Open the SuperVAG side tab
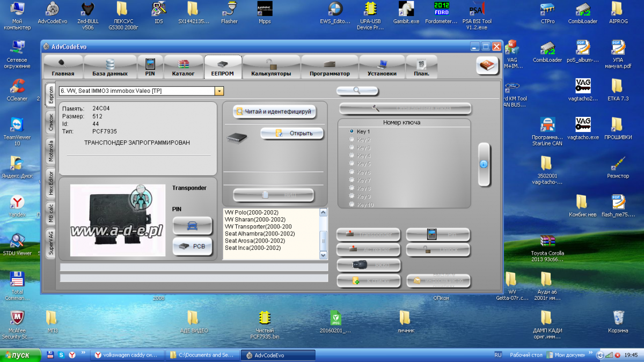 [x=50, y=242]
